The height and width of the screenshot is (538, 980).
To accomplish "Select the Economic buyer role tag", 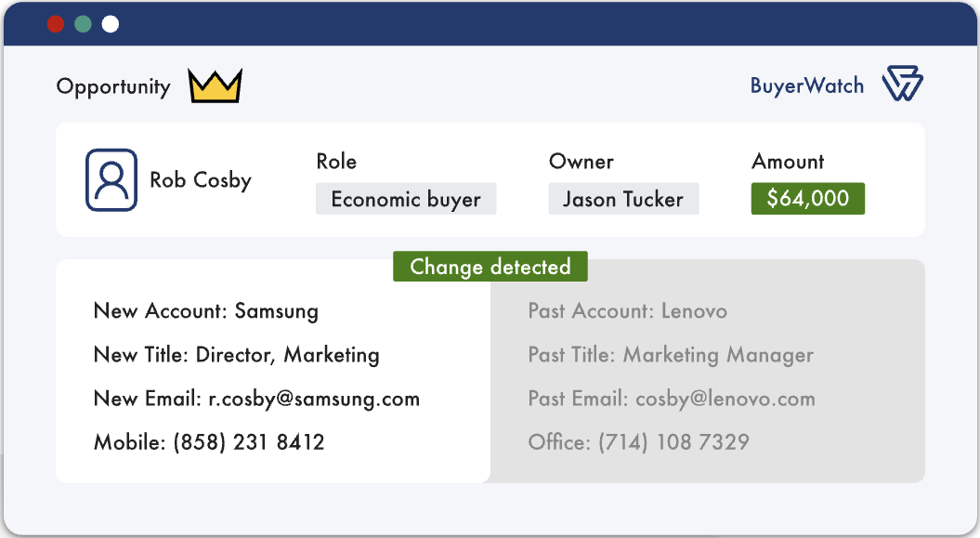I will click(x=406, y=199).
